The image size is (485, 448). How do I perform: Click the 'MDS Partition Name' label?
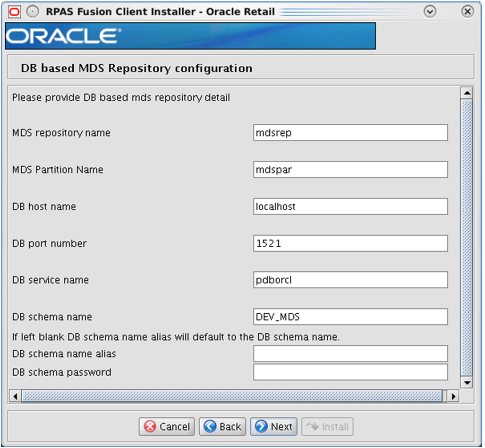click(58, 170)
